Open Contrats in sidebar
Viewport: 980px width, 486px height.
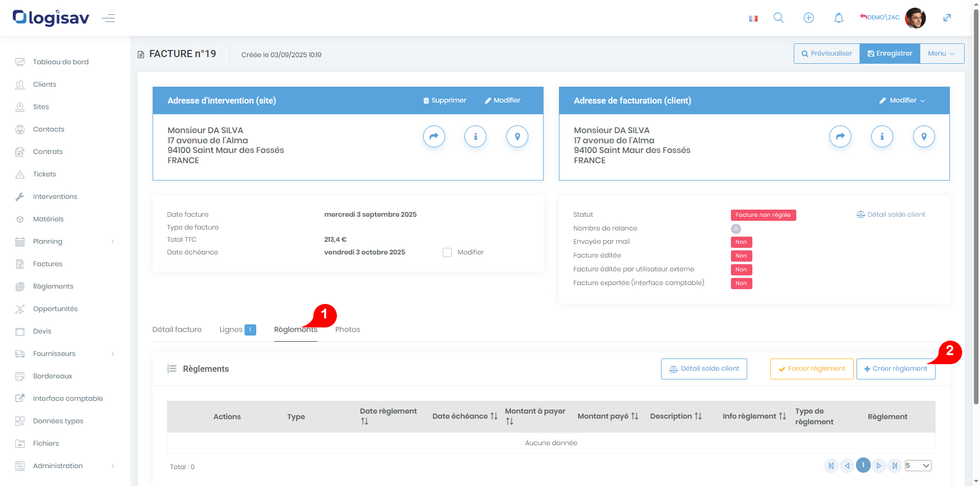pos(47,152)
